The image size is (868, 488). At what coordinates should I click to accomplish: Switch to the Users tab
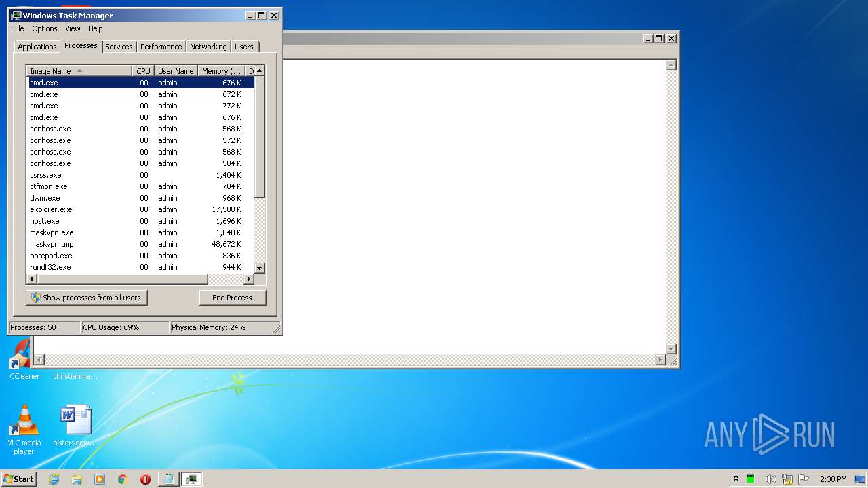(x=244, y=47)
